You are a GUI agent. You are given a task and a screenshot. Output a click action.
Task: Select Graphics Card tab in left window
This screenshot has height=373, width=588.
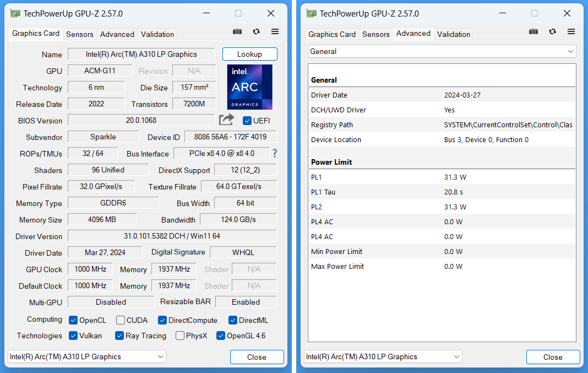[36, 34]
